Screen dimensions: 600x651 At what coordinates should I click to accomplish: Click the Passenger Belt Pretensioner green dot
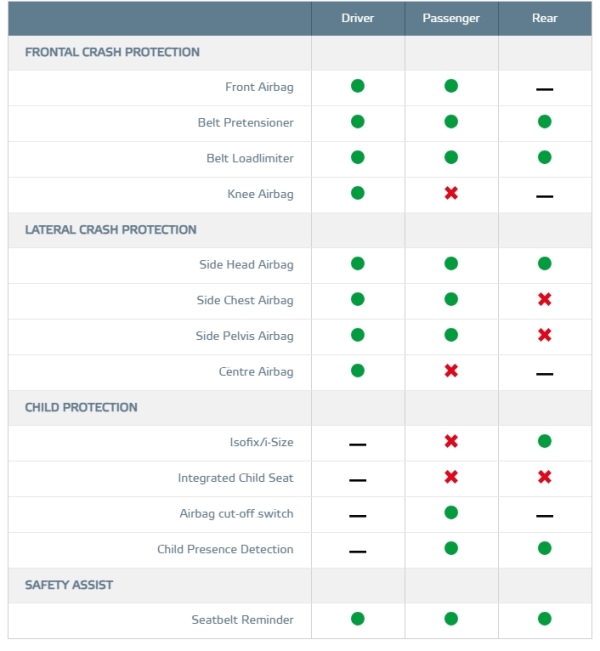point(451,122)
